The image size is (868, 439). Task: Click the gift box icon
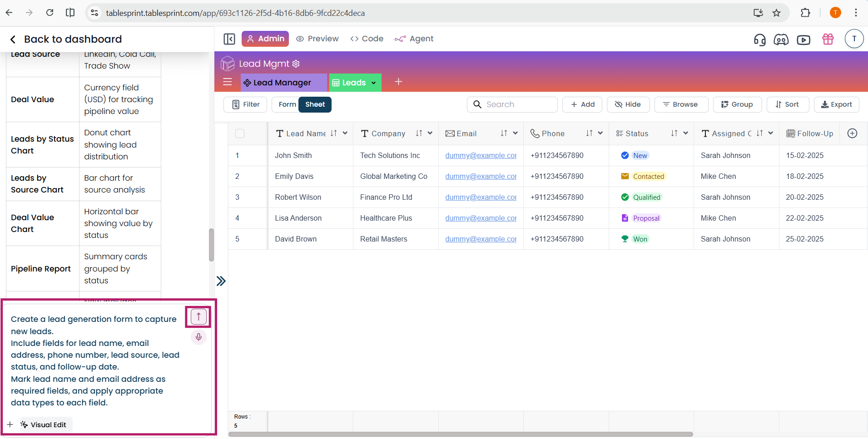[x=828, y=39]
